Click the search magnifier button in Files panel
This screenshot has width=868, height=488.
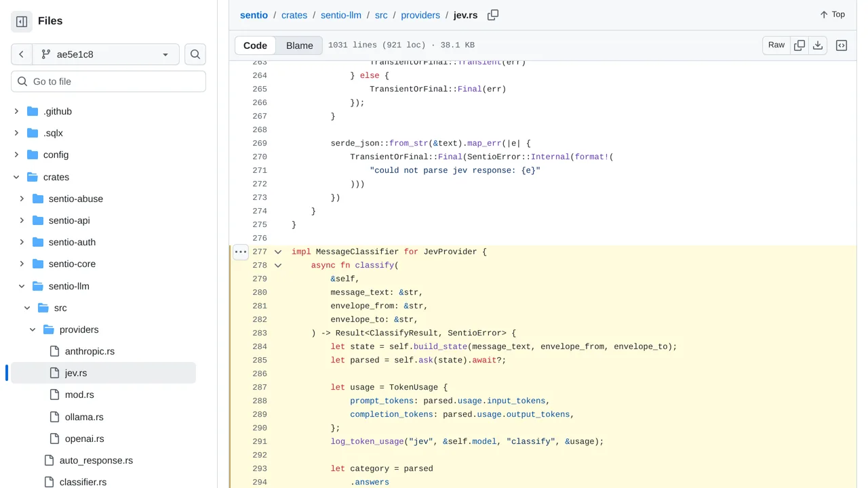click(195, 54)
